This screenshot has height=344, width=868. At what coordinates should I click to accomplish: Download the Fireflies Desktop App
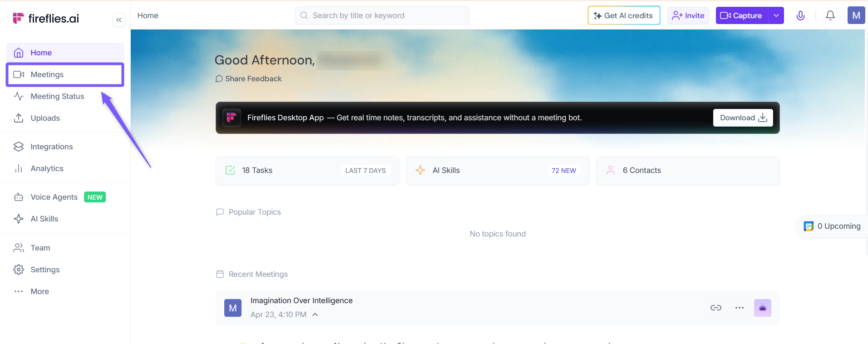pyautogui.click(x=743, y=118)
